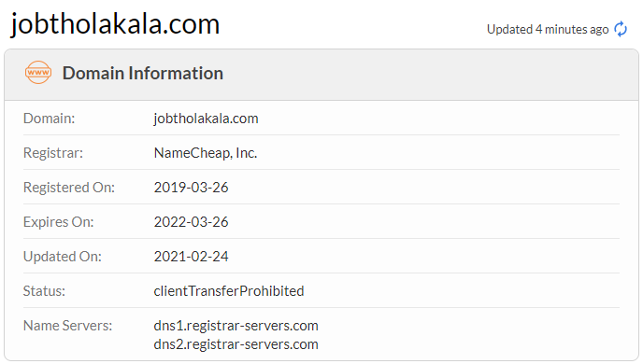Click the 'Registered On:' field label

69,187
